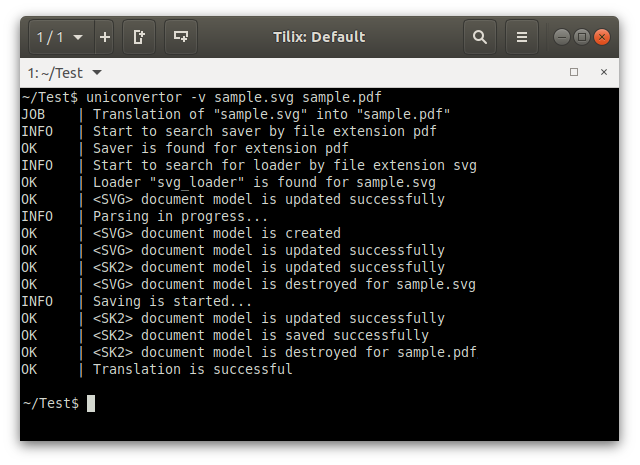This screenshot has width=640, height=465.
Task: Click the 'Parsing in progress...' line
Action: coord(180,216)
